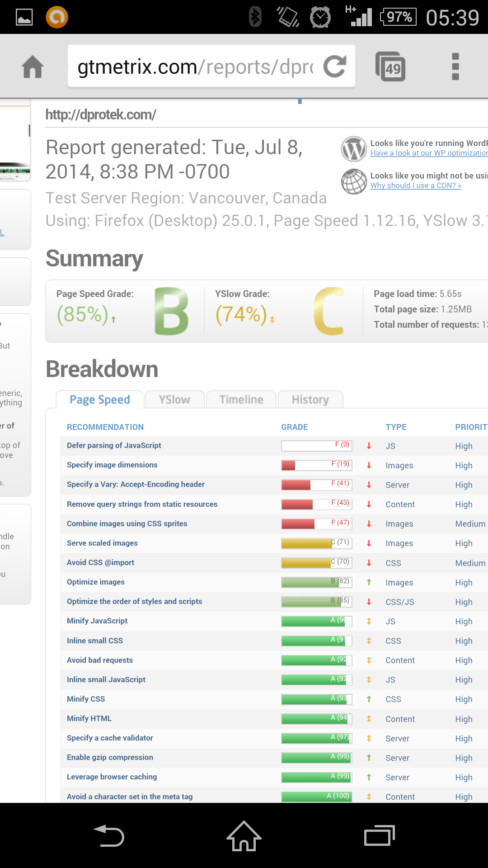The image size is (488, 868).
Task: Tap the gallery notification icon in status bar
Action: coord(24,17)
